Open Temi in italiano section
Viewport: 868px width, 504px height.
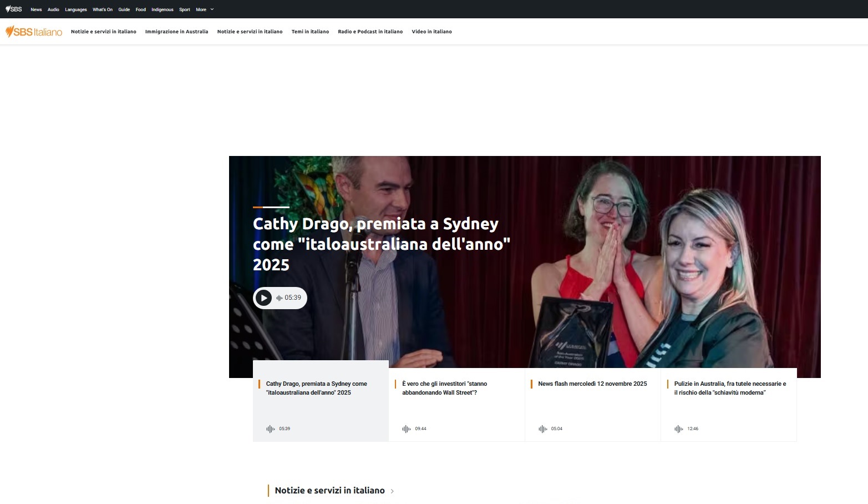click(310, 32)
